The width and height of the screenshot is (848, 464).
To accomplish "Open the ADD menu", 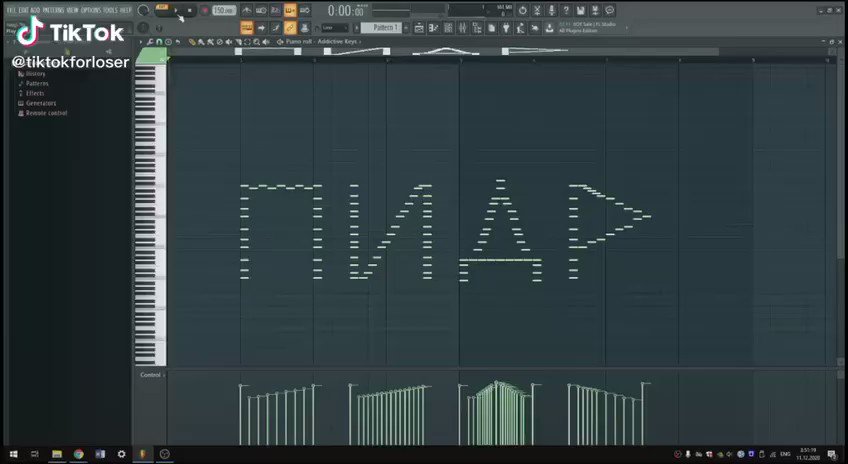I will pos(35,10).
